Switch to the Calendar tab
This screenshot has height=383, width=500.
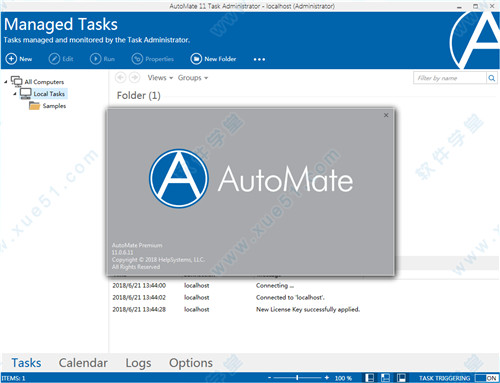click(x=83, y=363)
